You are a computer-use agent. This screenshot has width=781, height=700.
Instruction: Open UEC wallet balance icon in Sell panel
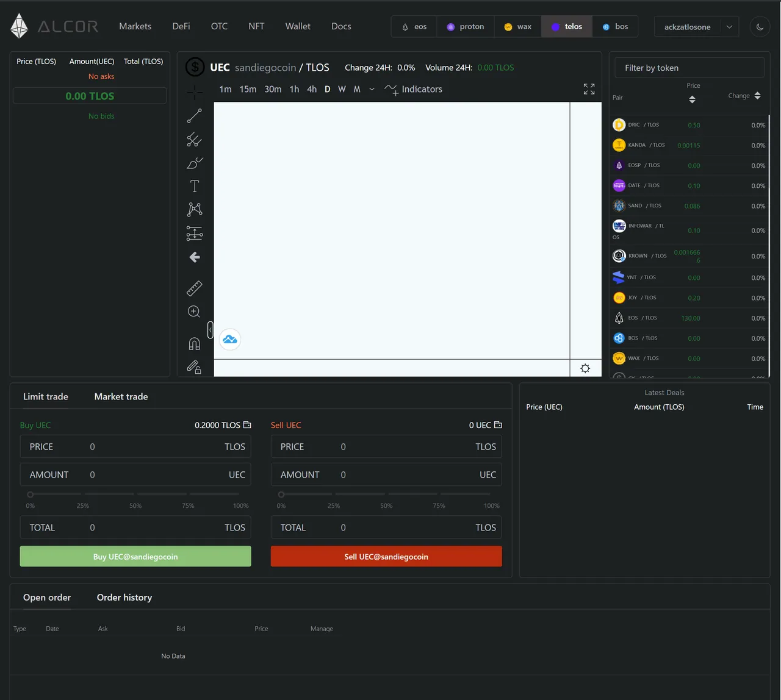tap(498, 425)
